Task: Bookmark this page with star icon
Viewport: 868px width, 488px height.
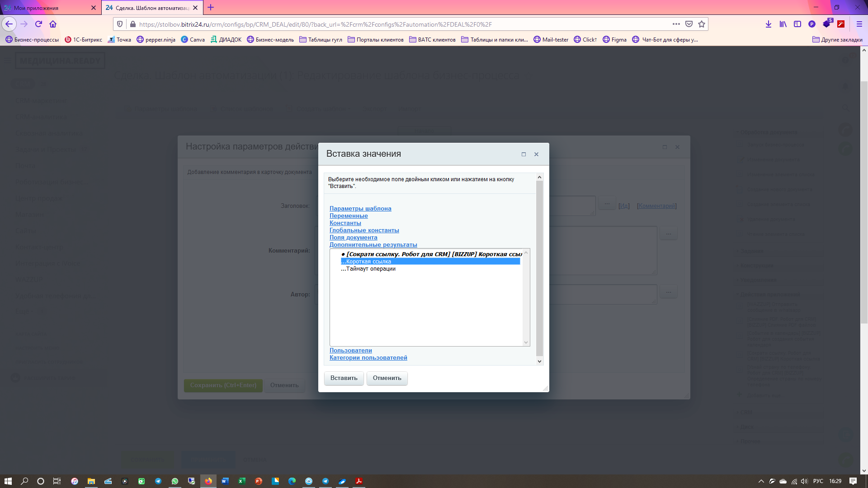Action: coord(701,24)
